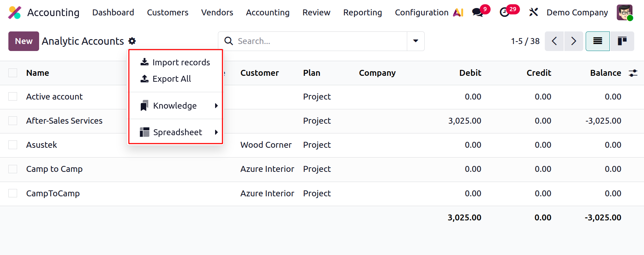Open the user avatar menu
The image size is (644, 255).
625,13
